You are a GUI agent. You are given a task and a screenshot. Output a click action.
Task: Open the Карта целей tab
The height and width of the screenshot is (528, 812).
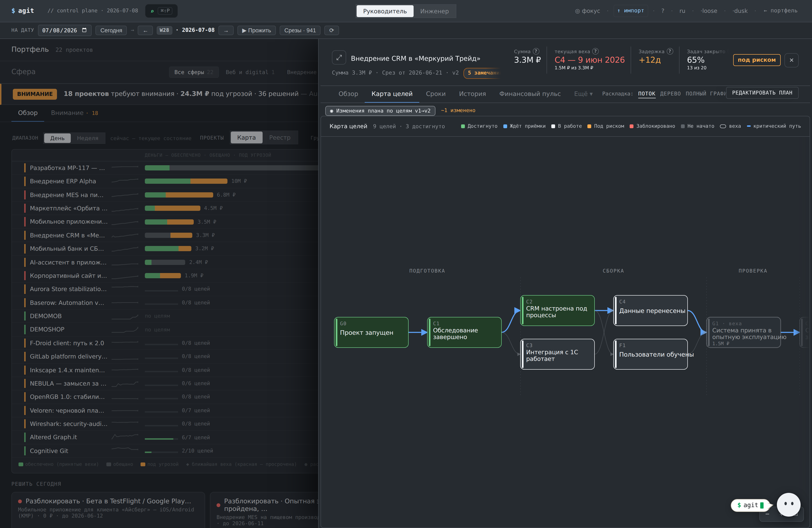pos(392,94)
